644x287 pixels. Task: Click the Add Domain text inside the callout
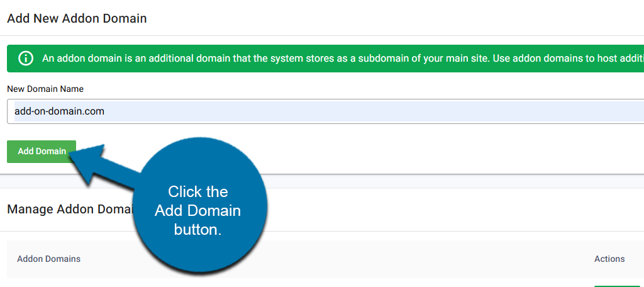click(197, 210)
